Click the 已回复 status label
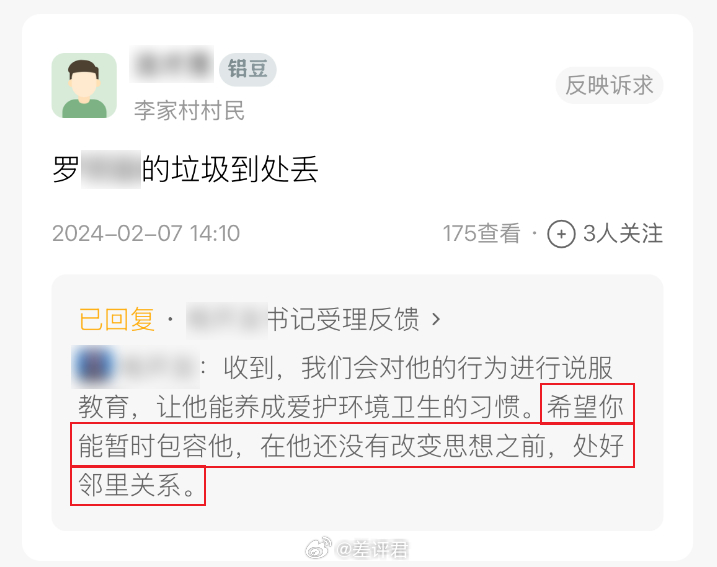717x567 pixels. click(x=117, y=319)
